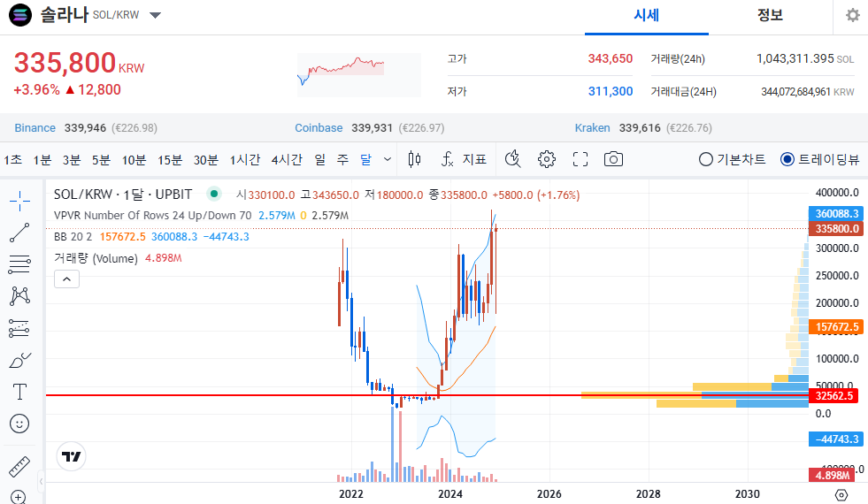Image resolution: width=868 pixels, height=504 pixels.
Task: Select the ruler measure tool
Action: (19, 466)
